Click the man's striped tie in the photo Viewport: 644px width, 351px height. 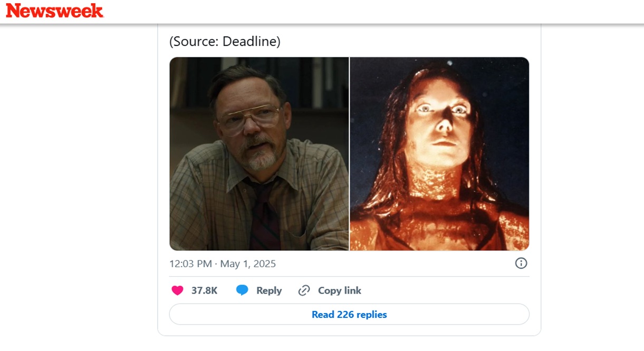(264, 216)
